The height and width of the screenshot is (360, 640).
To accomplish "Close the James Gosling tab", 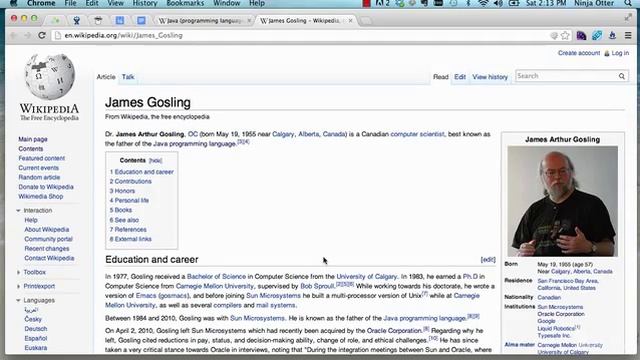I will pyautogui.click(x=350, y=20).
